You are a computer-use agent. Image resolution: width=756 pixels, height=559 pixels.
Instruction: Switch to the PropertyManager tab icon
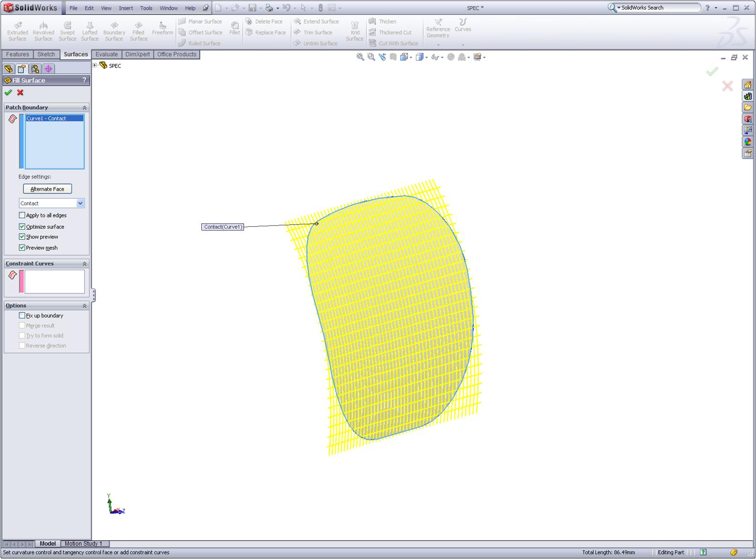pyautogui.click(x=22, y=69)
